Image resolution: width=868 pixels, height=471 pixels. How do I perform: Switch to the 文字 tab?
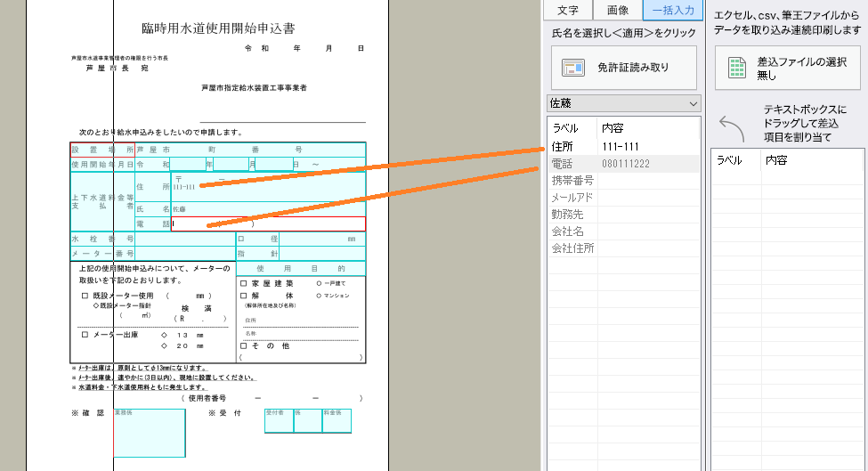(568, 10)
